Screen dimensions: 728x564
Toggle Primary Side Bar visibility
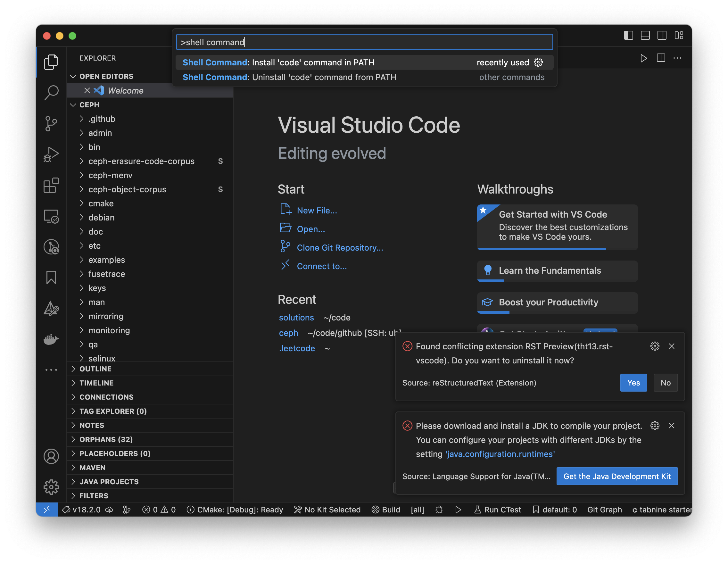pyautogui.click(x=629, y=35)
